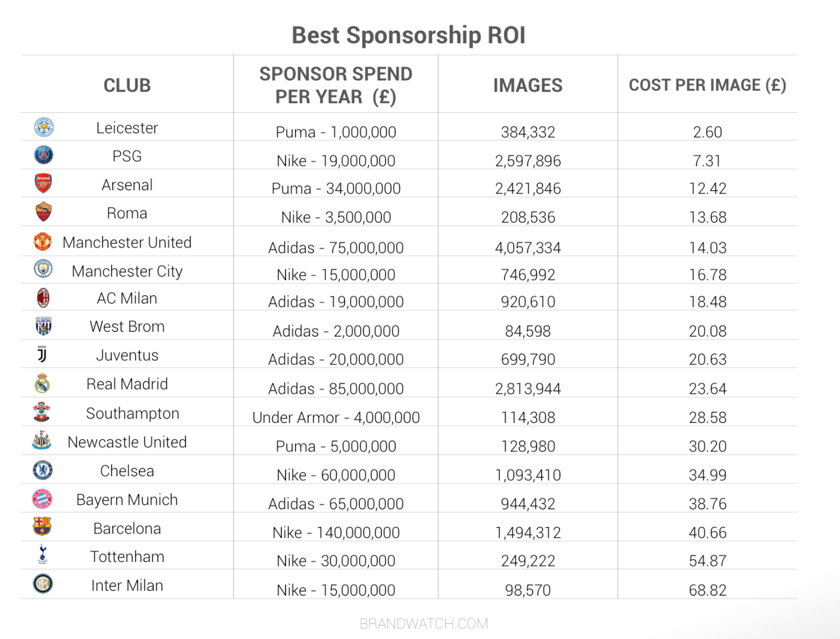Screen dimensions: 840x639
Task: Click the PSG club crest icon
Action: click(43, 155)
